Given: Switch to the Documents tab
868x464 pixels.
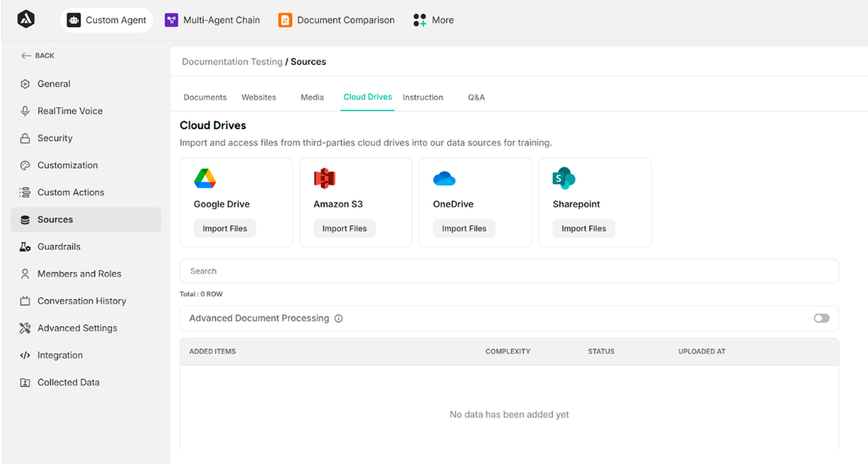Looking at the screenshot, I should coord(205,97).
